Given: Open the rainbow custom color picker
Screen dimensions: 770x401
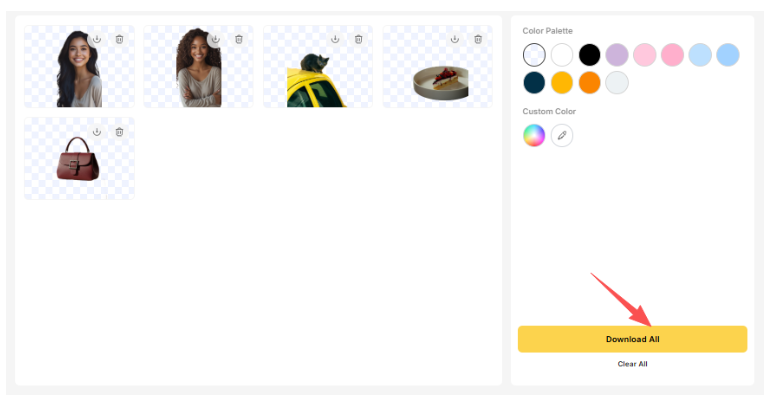Looking at the screenshot, I should pos(534,135).
